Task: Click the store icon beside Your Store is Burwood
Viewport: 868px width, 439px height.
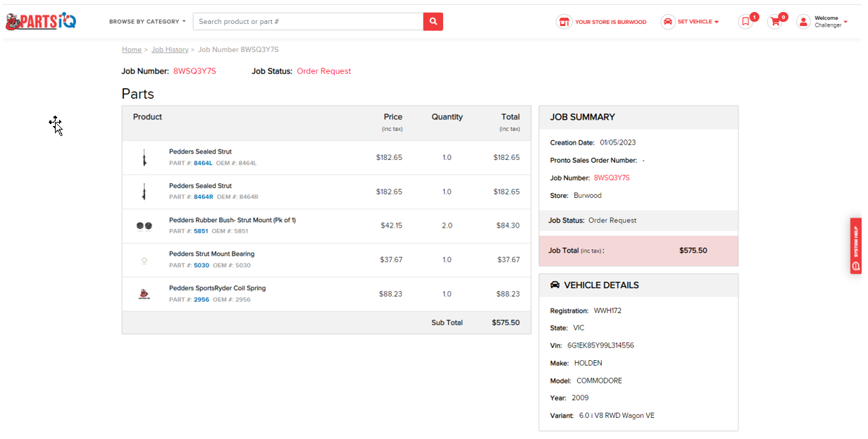Action: point(563,22)
